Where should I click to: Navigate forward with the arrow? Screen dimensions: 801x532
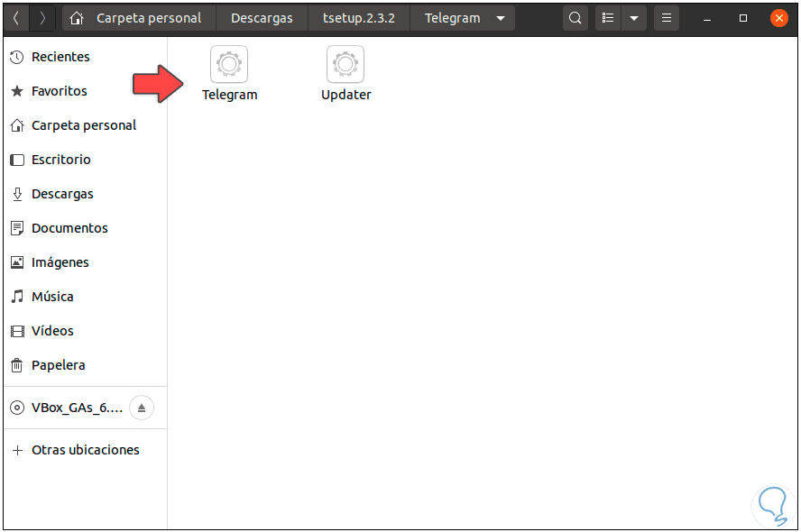(x=41, y=17)
